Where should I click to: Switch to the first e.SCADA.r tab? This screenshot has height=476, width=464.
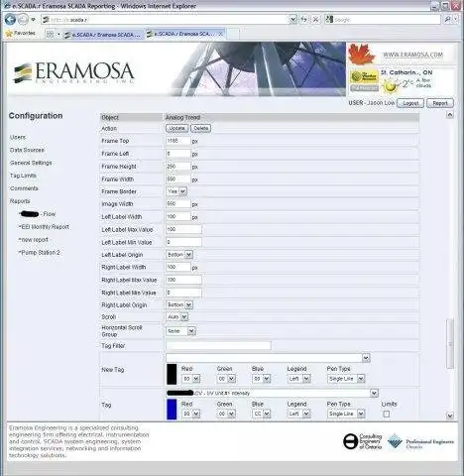tap(103, 35)
